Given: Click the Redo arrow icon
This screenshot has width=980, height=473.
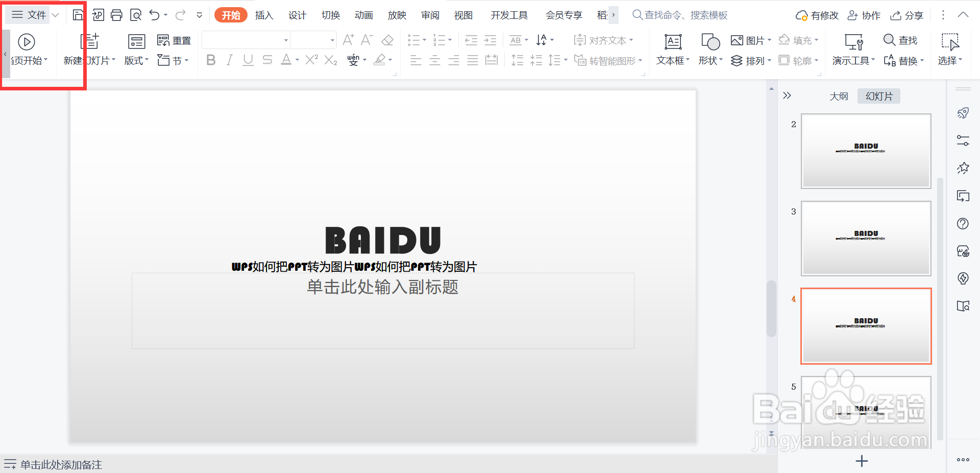Looking at the screenshot, I should pyautogui.click(x=180, y=15).
